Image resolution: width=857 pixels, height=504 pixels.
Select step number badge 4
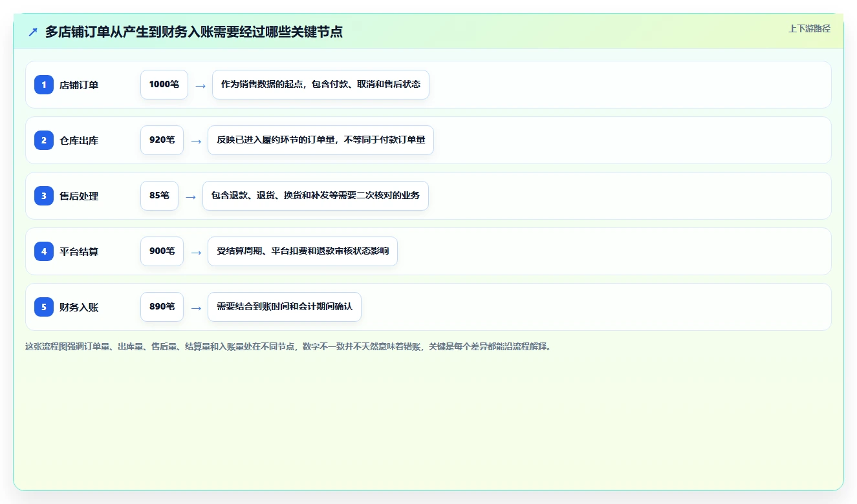[x=44, y=251]
